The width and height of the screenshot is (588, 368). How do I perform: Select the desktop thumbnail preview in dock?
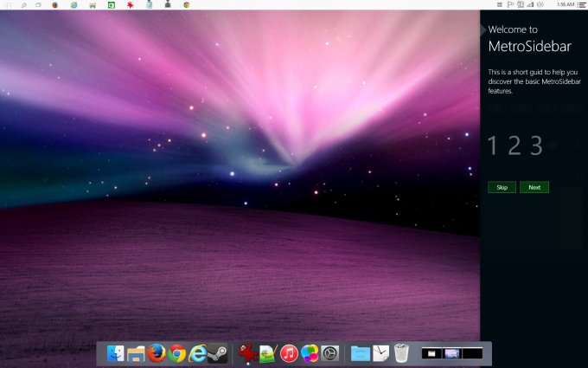pyautogui.click(x=451, y=353)
